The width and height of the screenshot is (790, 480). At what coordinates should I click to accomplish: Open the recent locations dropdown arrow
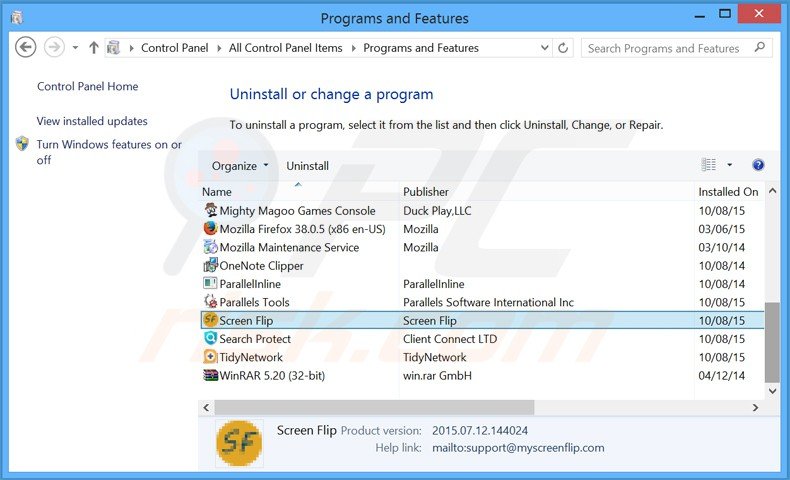click(x=75, y=48)
